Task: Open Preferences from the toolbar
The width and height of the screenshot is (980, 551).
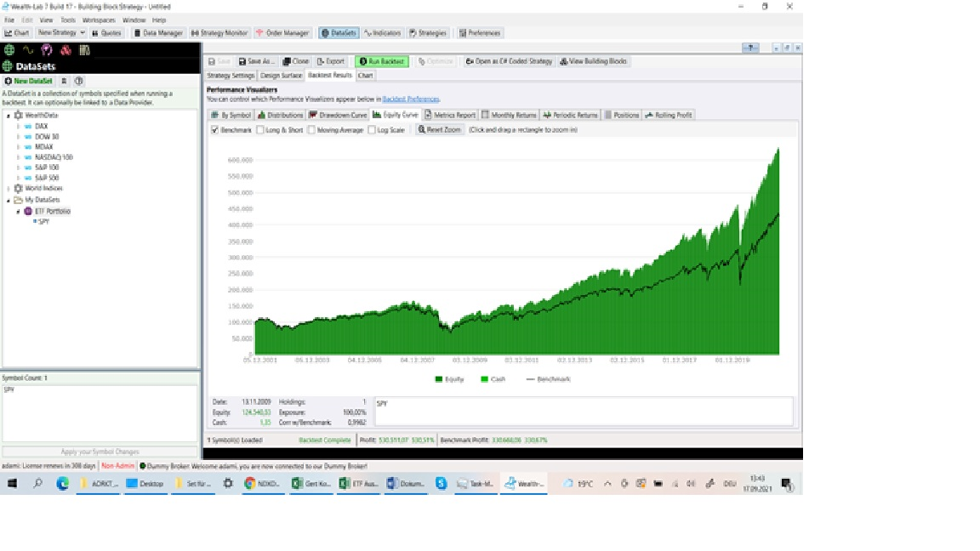Action: (480, 33)
